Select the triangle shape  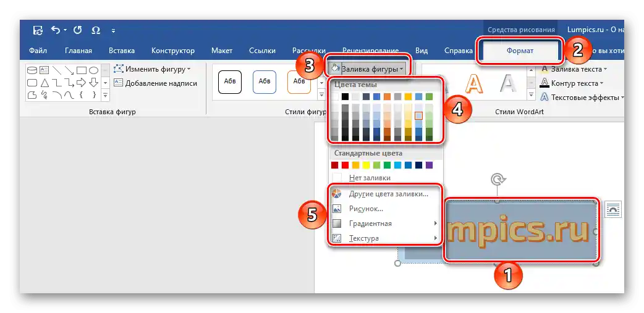[x=44, y=83]
